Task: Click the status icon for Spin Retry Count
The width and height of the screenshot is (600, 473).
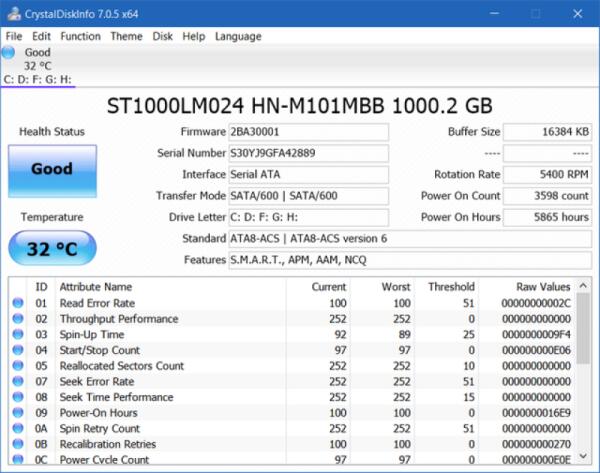Action: (18, 429)
